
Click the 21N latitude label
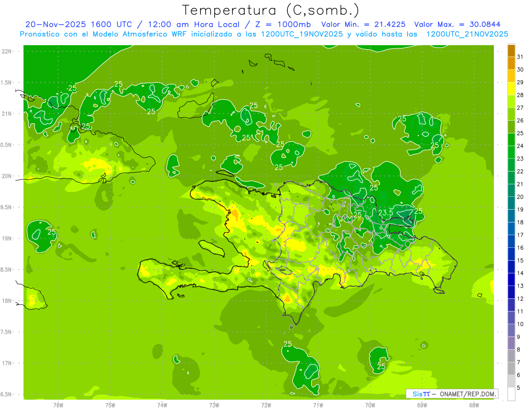coord(7,114)
